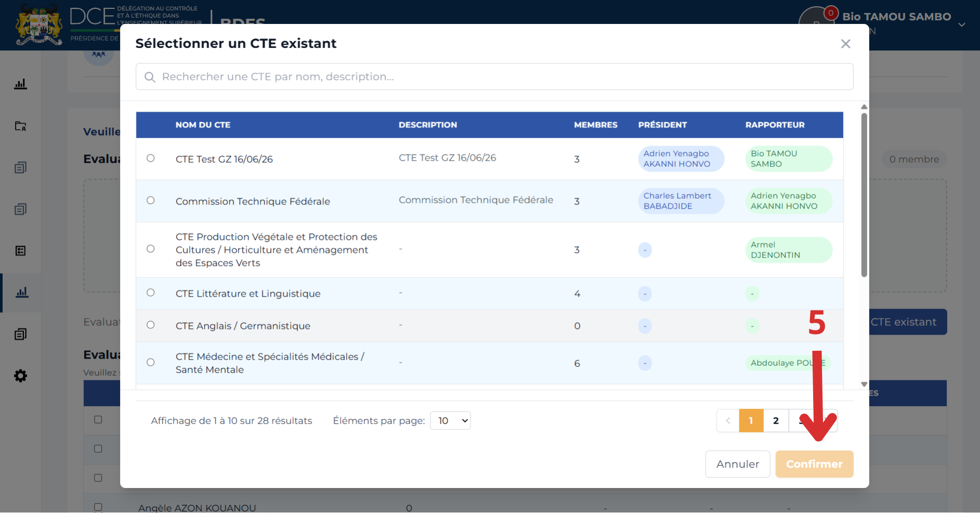This screenshot has width=980, height=513.
Task: Select CTE Littérature et Linguistique radio
Action: pos(151,292)
